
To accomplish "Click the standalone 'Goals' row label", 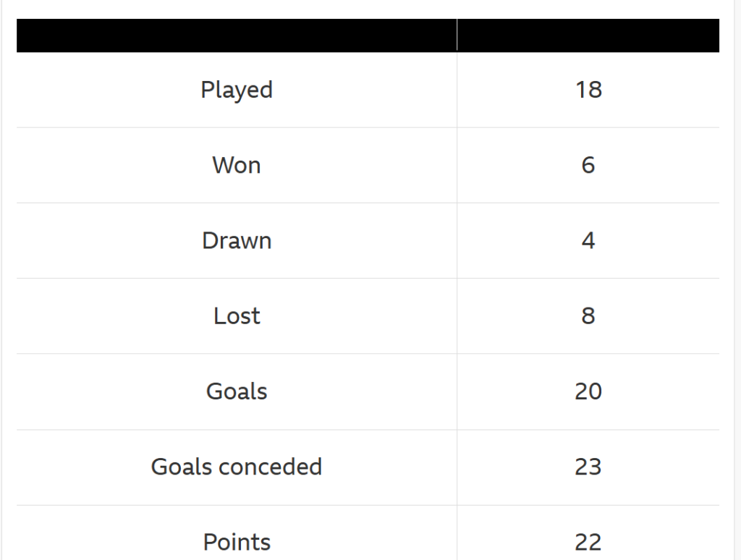I will [x=237, y=391].
